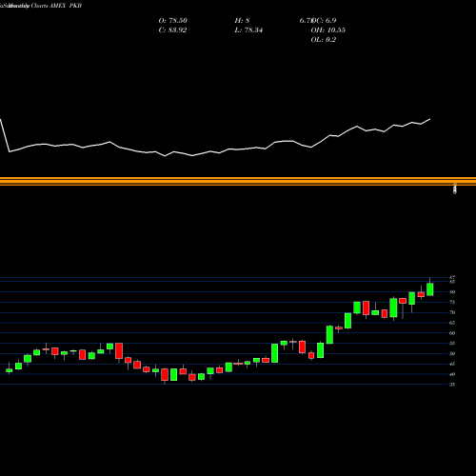Screen dimensions: 476x476
Task: Click the 40 price axis label
Action: pyautogui.click(x=451, y=374)
